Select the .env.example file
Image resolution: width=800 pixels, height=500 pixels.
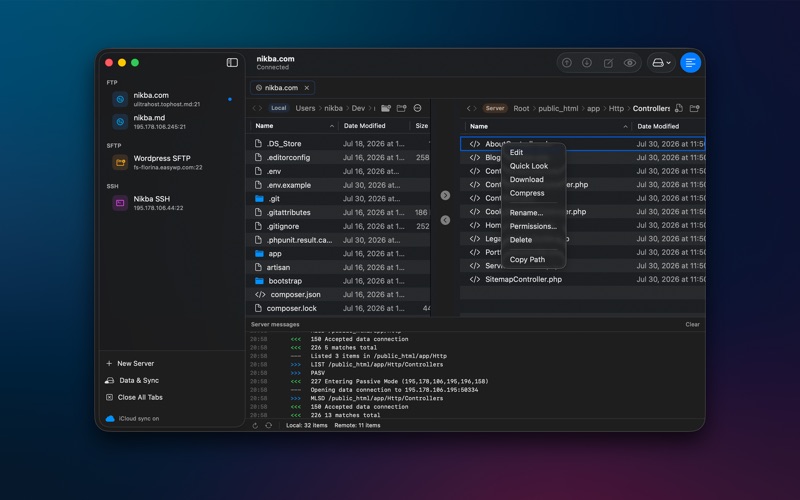click(x=340, y=185)
